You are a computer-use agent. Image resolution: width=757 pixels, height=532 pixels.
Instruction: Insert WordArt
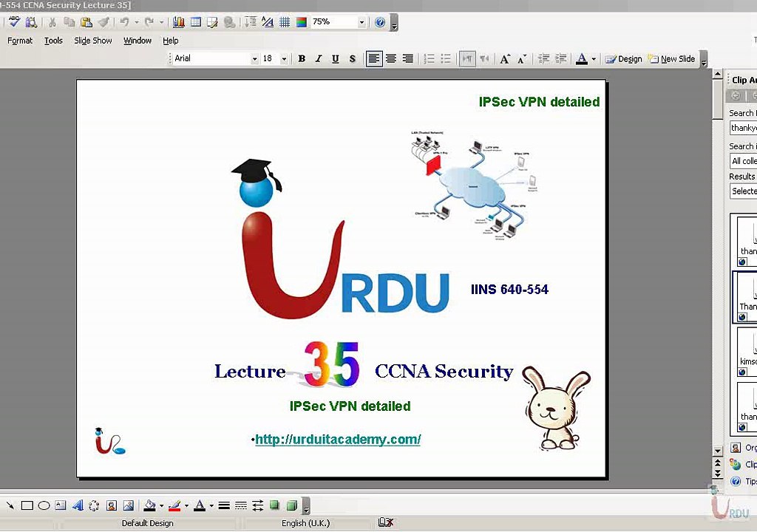[x=77, y=505]
